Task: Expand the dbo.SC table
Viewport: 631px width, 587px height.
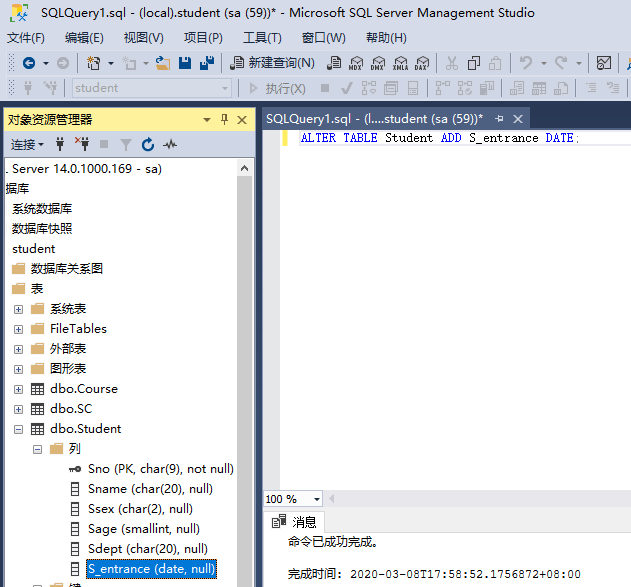Action: tap(18, 410)
